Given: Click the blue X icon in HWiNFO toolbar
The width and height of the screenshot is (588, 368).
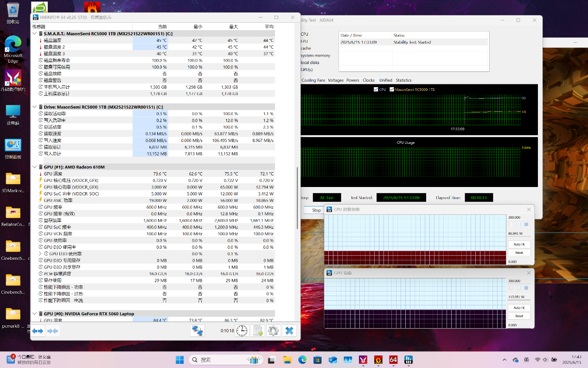Looking at the screenshot, I should click(289, 331).
